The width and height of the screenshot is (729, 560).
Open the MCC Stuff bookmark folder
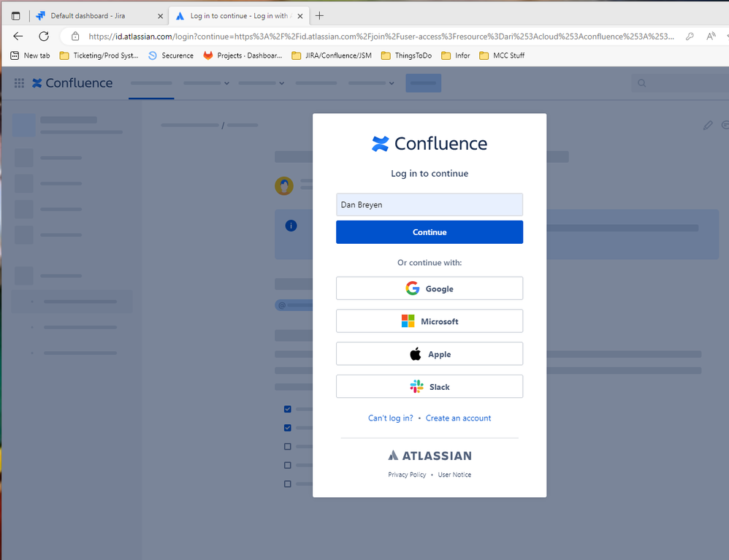pos(502,55)
